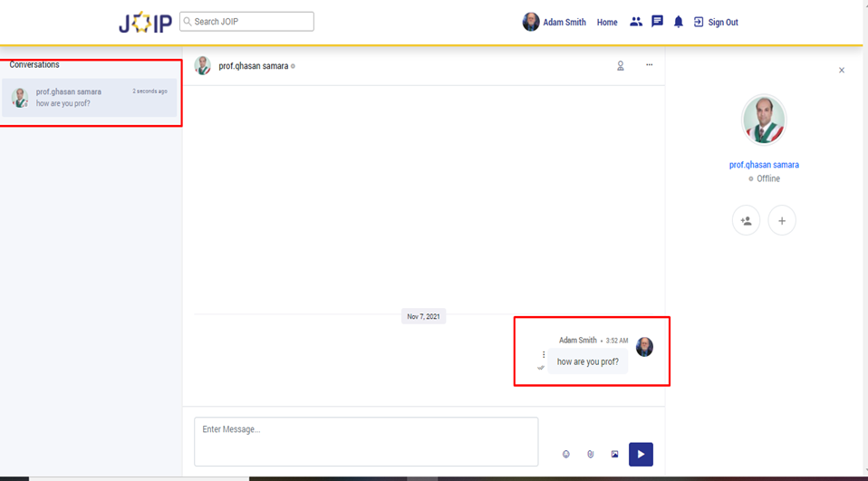Close the profile side panel
This screenshot has height=481, width=868.
pyautogui.click(x=842, y=71)
